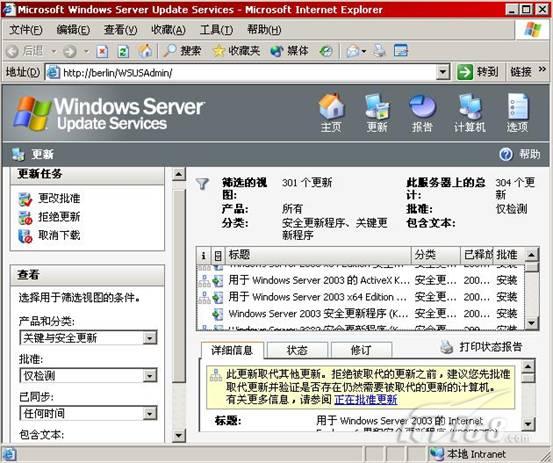Click the 搜索 search toolbar button

coord(182,51)
